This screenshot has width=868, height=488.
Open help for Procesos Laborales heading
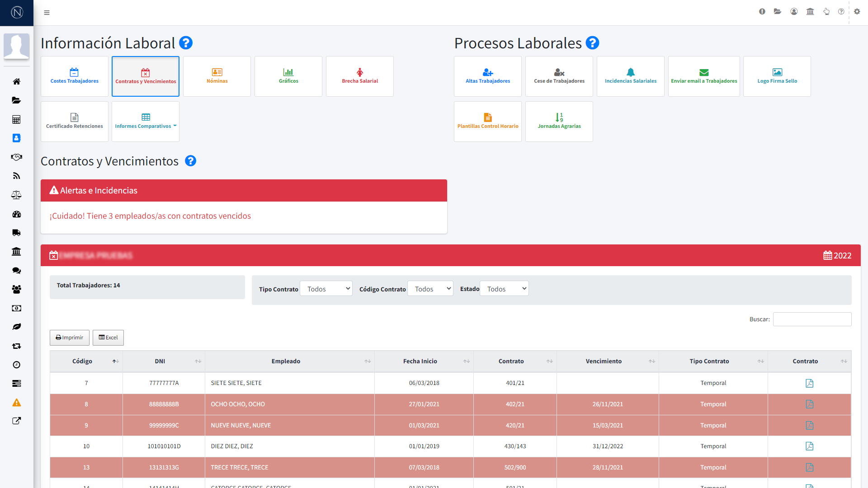pyautogui.click(x=592, y=43)
